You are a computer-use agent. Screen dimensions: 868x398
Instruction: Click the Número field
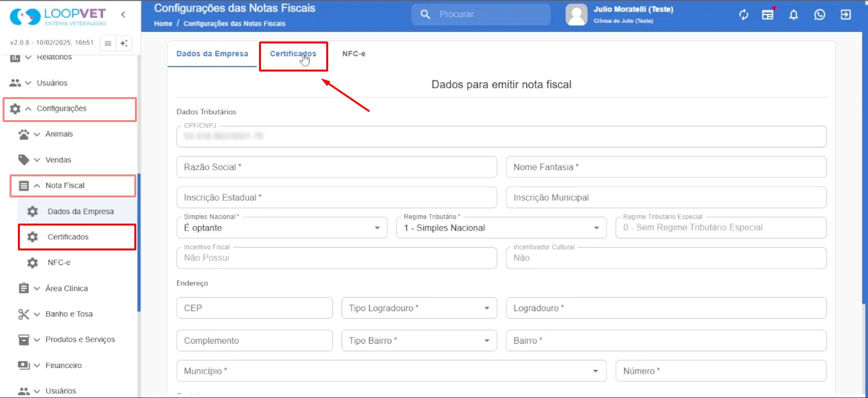(721, 371)
